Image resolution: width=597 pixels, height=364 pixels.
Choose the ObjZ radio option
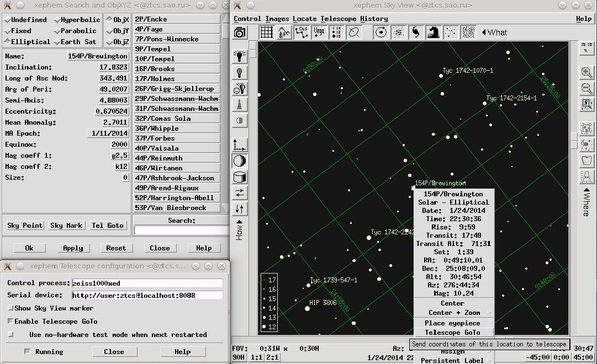pos(117,42)
